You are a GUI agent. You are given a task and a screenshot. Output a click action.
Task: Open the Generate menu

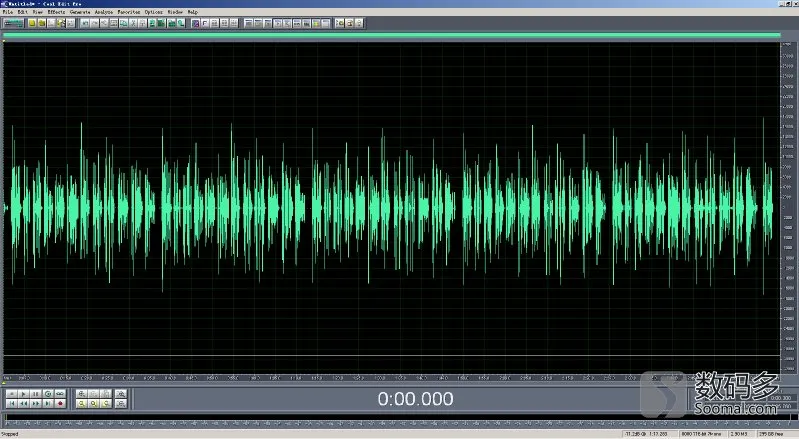point(80,12)
